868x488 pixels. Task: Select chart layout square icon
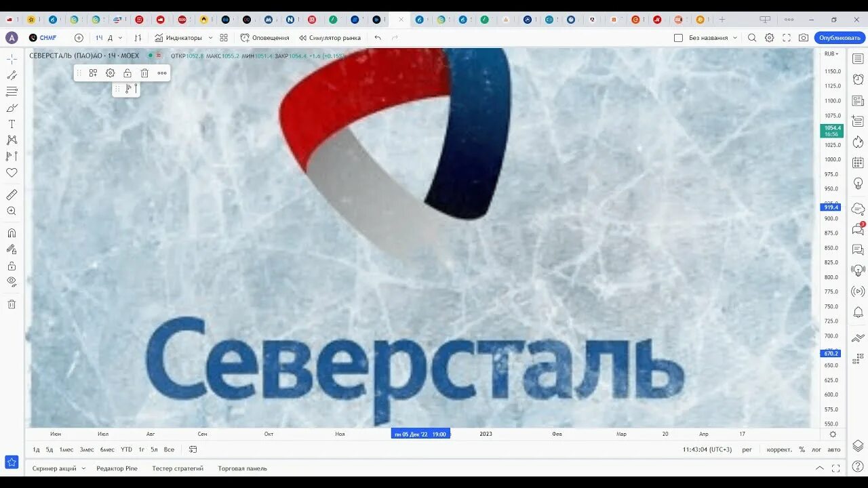tap(678, 38)
